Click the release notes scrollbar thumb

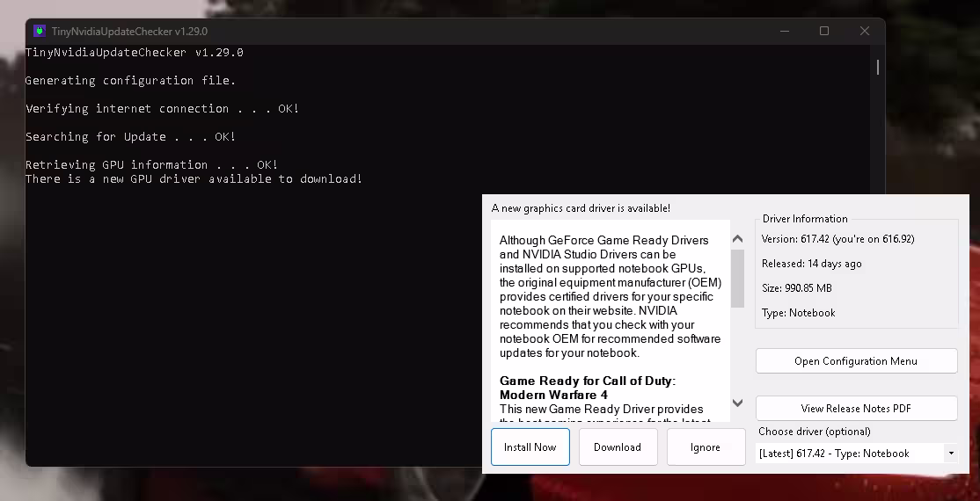coord(737,279)
